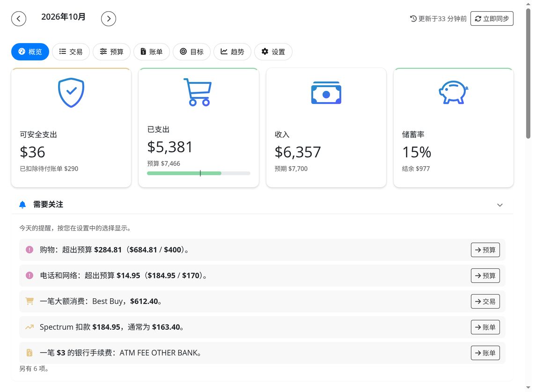Open the 账单 tab
543x392 pixels.
pyautogui.click(x=152, y=52)
